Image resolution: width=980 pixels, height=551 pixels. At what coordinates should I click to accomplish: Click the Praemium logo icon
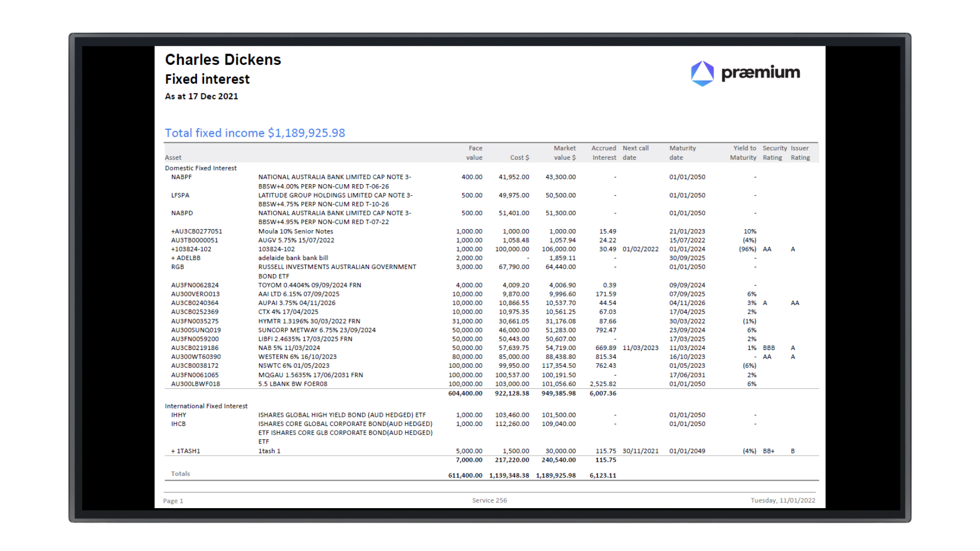pos(702,73)
